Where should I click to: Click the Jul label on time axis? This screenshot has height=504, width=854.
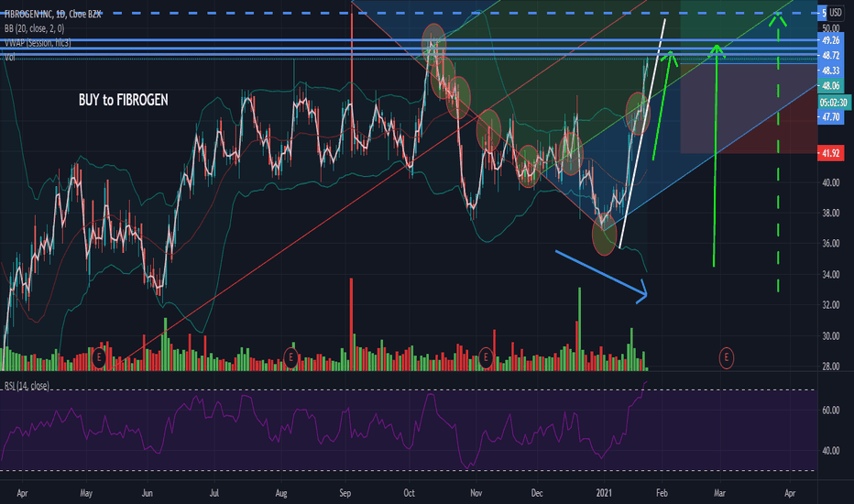pos(214,493)
